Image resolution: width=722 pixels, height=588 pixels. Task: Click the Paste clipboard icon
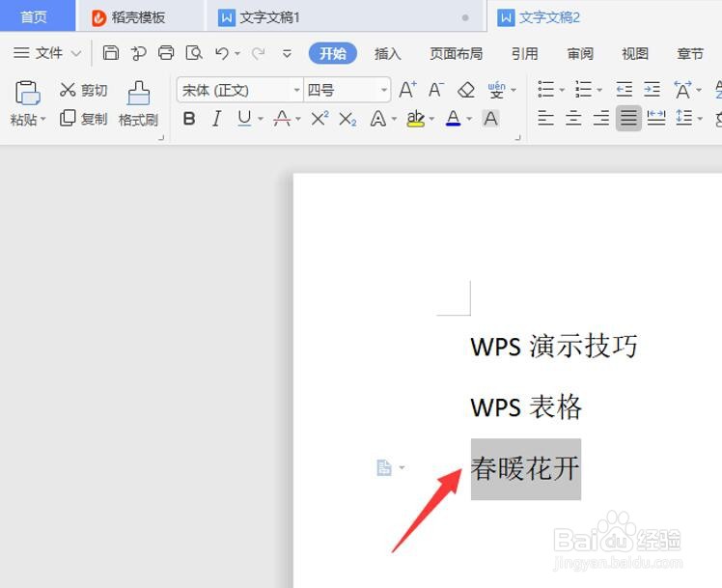point(28,93)
